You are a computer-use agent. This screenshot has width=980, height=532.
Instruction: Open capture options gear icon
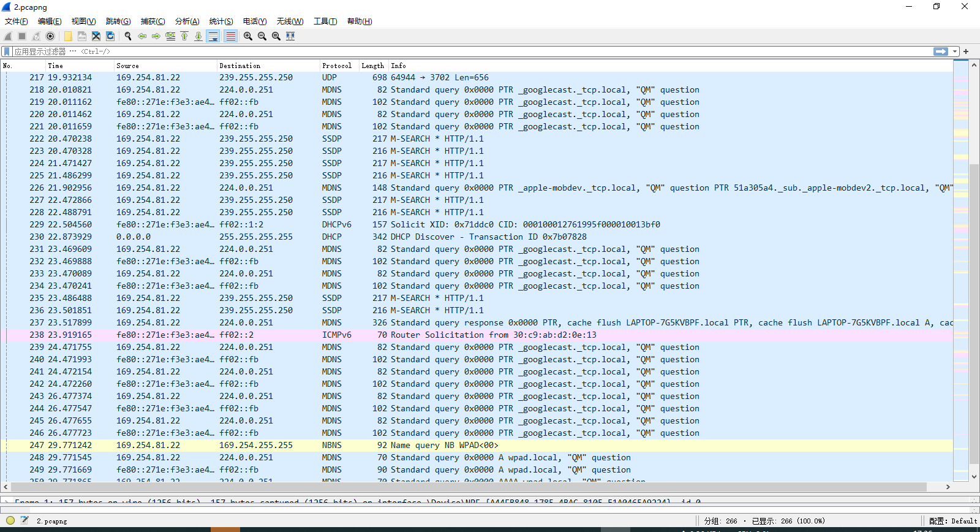click(50, 36)
